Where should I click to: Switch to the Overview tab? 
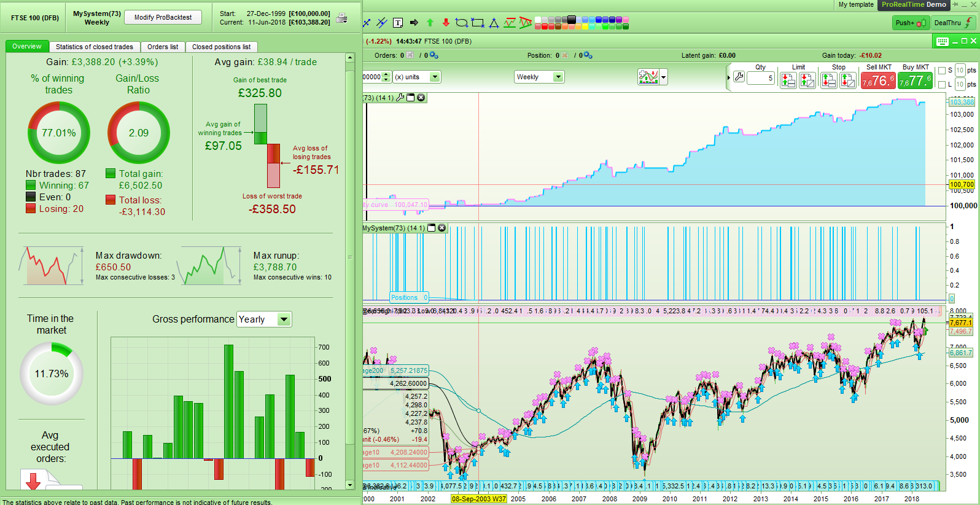(27, 47)
